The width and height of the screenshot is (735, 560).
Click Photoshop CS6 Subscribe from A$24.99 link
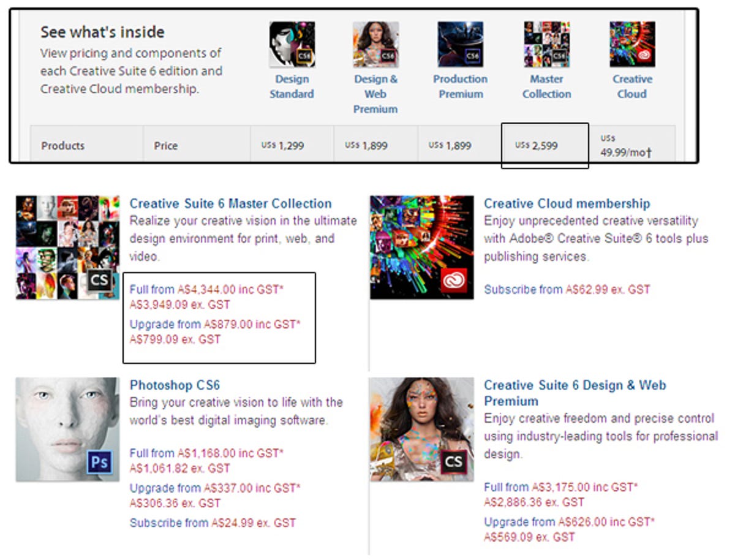(x=212, y=523)
